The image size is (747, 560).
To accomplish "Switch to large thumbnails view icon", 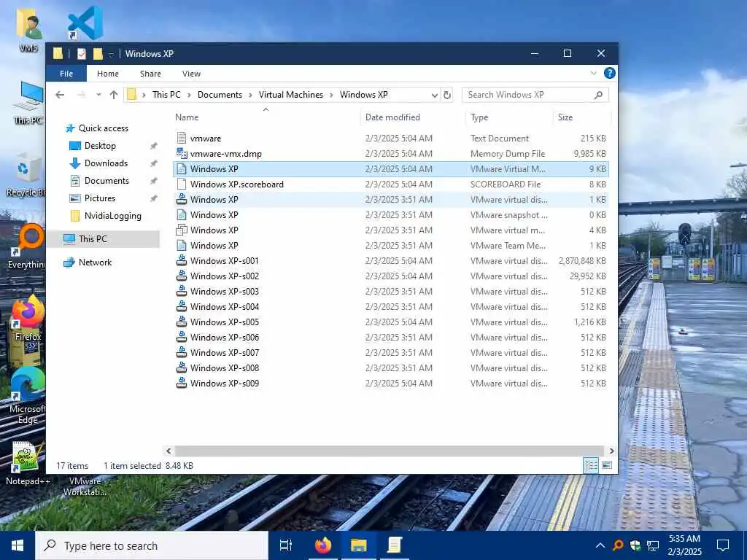I will coord(607,465).
